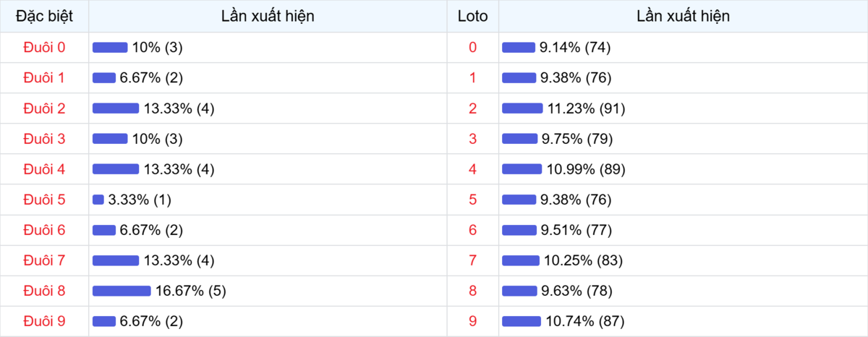Image resolution: width=868 pixels, height=337 pixels.
Task: Click the '9.14% (74)' value
Action: click(x=576, y=48)
